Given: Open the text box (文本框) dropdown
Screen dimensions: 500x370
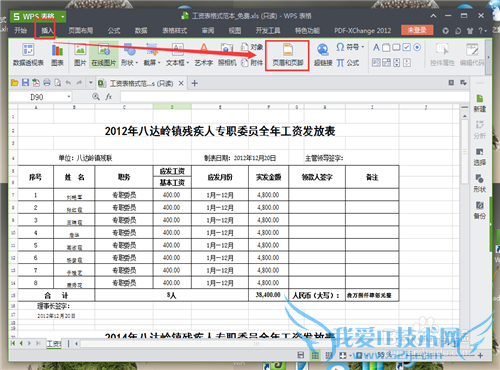Looking at the screenshot, I should point(177,55).
